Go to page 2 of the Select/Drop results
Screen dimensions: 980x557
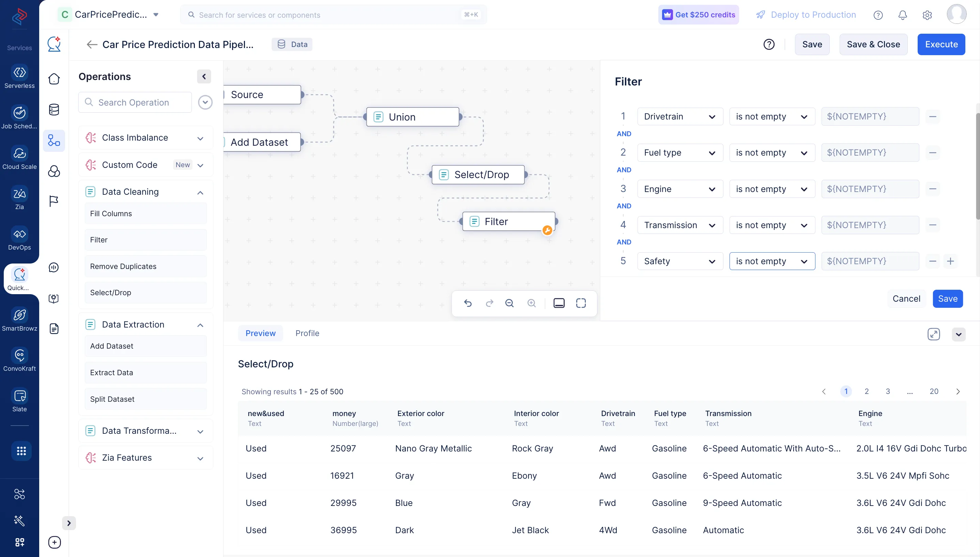867,391
